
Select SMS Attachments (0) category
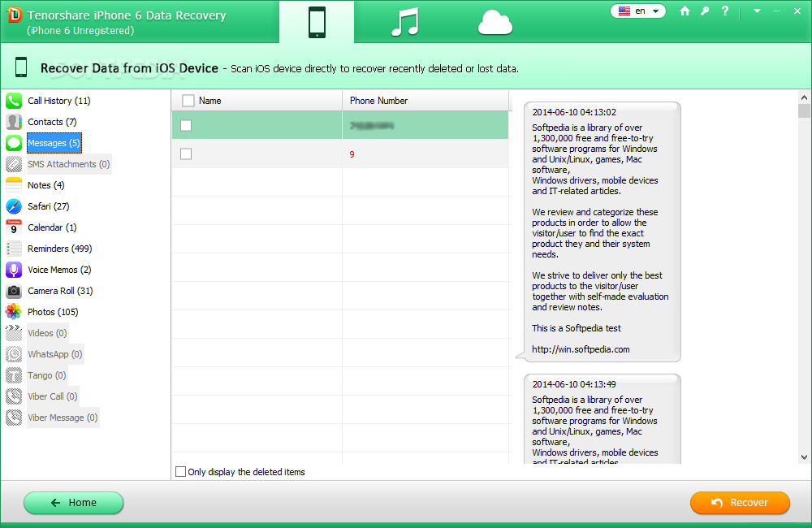pos(69,164)
